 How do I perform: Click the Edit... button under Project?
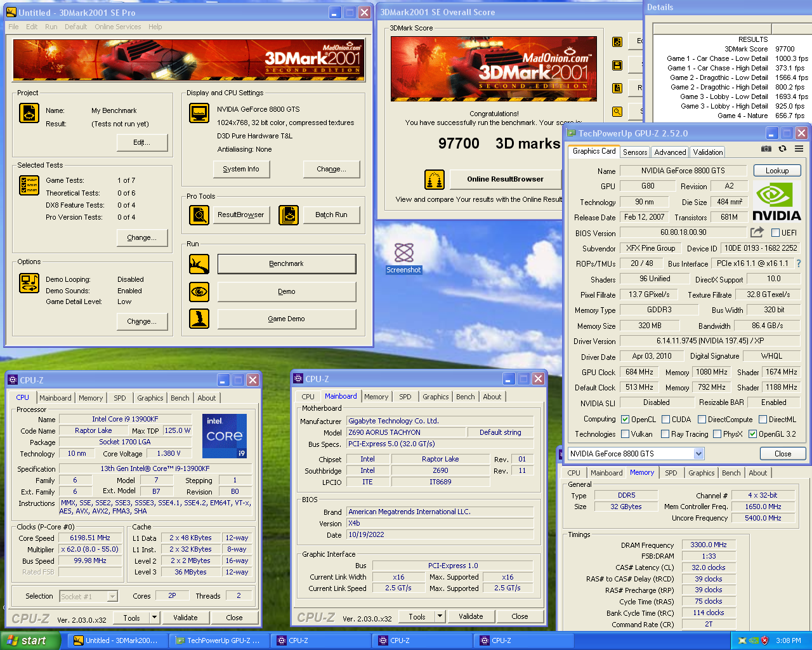pyautogui.click(x=142, y=143)
